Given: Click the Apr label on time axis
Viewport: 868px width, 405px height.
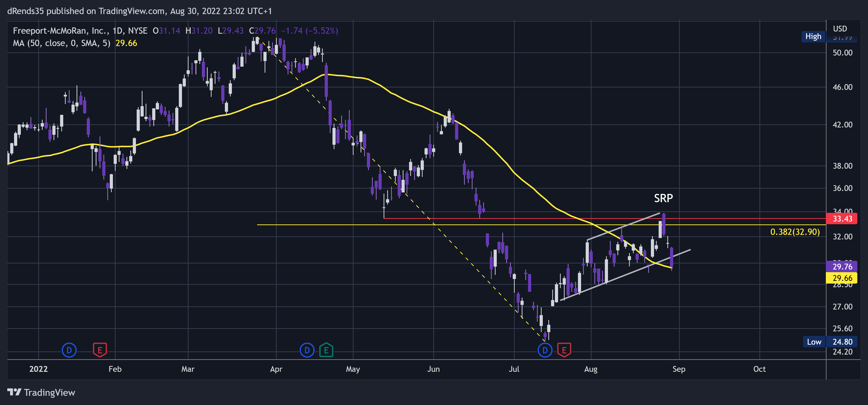Looking at the screenshot, I should (276, 369).
